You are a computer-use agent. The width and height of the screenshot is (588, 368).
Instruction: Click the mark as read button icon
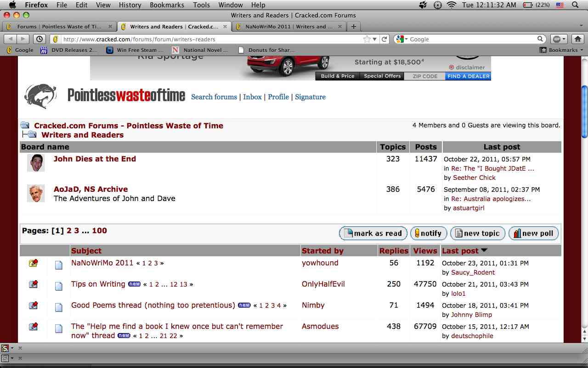pos(349,233)
